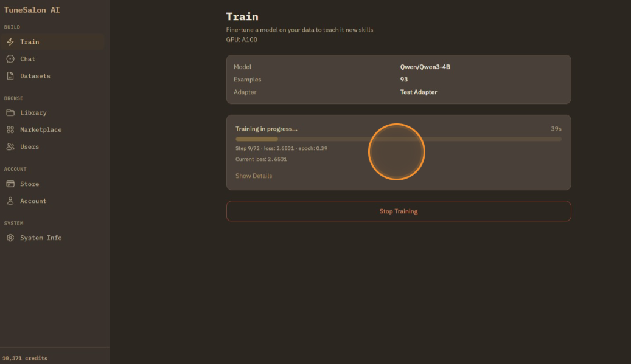Open the Datasets section label
631x364 pixels.
click(35, 76)
